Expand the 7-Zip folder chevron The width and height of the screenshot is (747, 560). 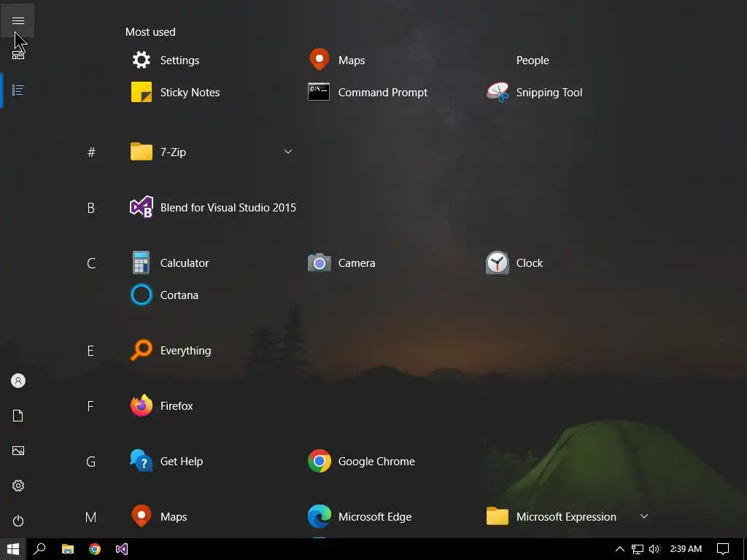coord(287,152)
